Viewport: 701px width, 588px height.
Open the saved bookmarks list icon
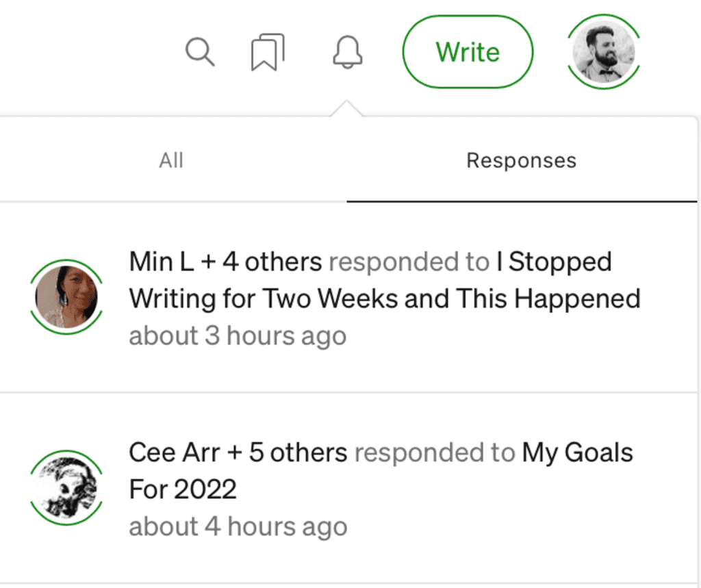coord(268,53)
